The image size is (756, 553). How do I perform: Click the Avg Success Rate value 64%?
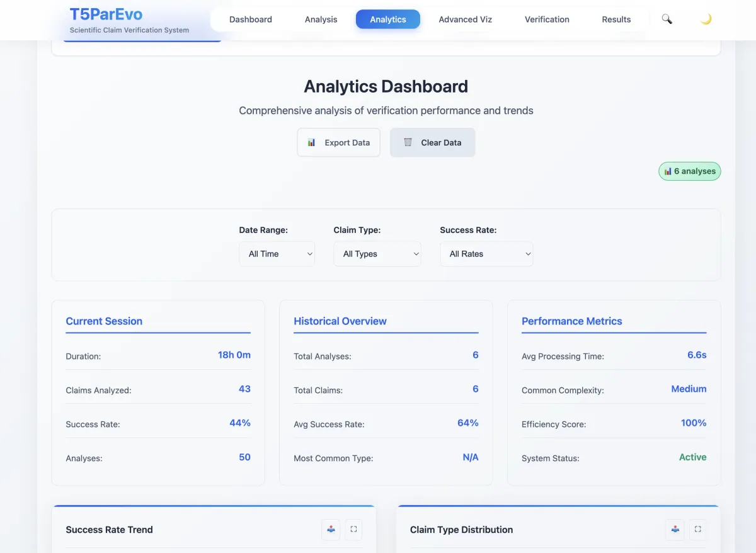(x=468, y=423)
